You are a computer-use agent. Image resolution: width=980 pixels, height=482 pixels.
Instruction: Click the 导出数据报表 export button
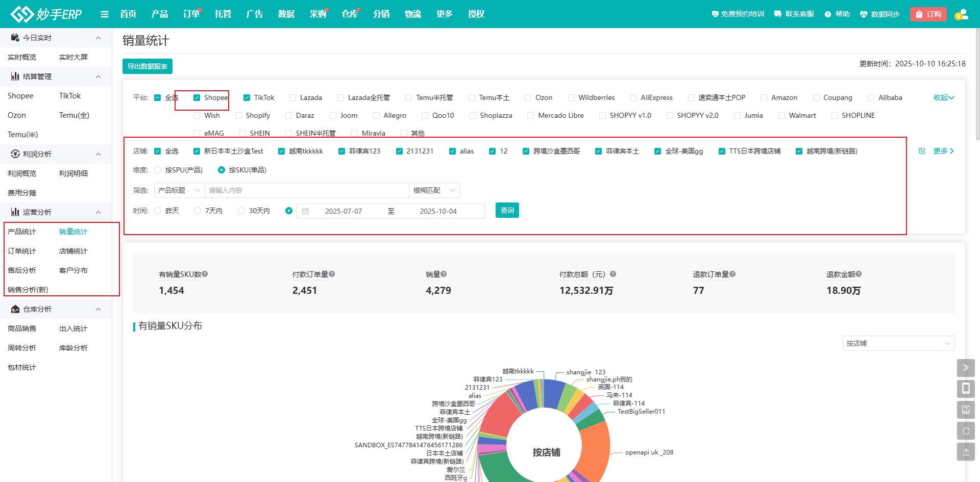147,66
